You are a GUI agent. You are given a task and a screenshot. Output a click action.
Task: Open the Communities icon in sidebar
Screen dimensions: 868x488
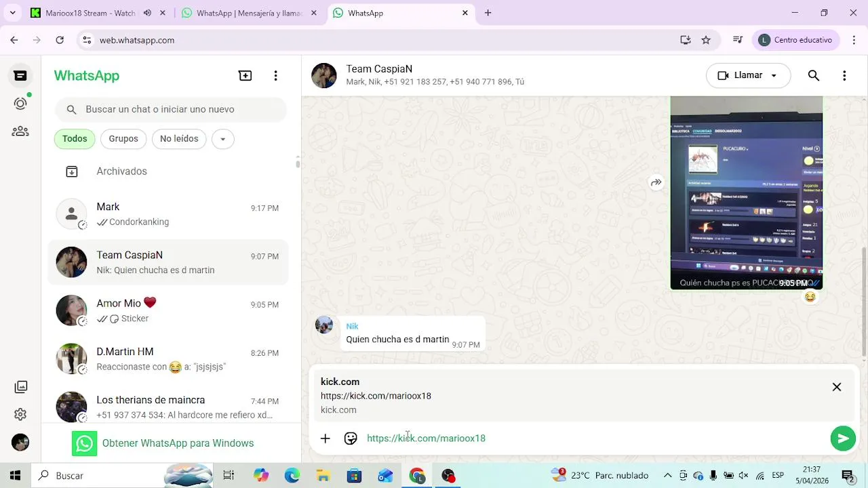pos(20,131)
